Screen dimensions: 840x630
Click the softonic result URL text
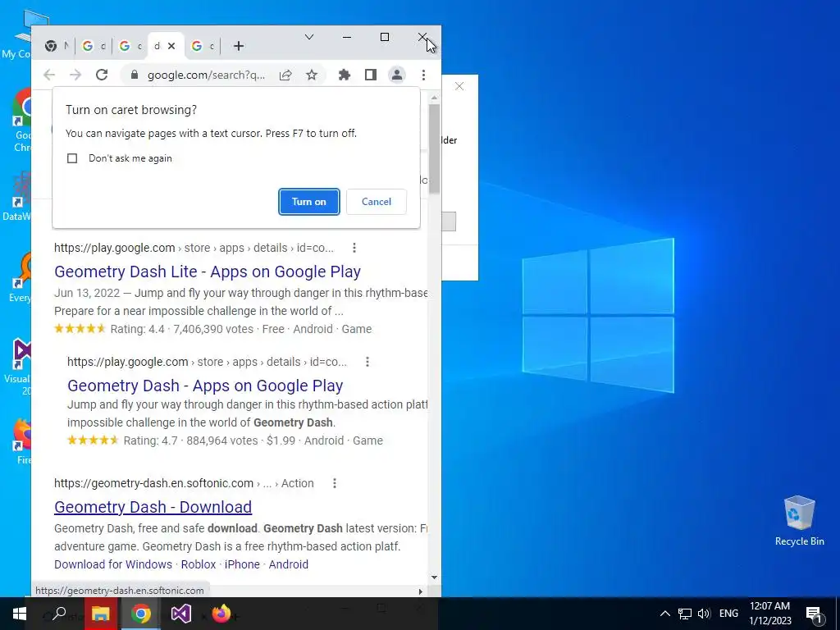(184, 483)
